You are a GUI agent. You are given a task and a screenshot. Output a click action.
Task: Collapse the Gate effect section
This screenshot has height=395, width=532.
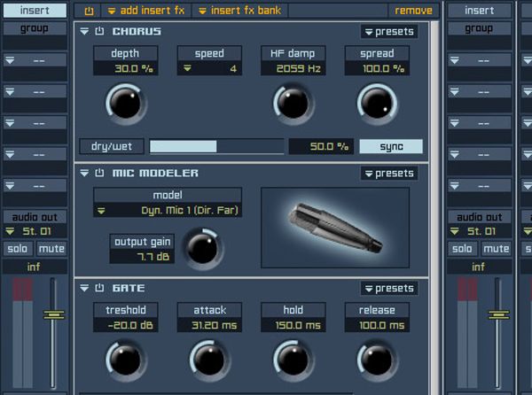pos(85,289)
